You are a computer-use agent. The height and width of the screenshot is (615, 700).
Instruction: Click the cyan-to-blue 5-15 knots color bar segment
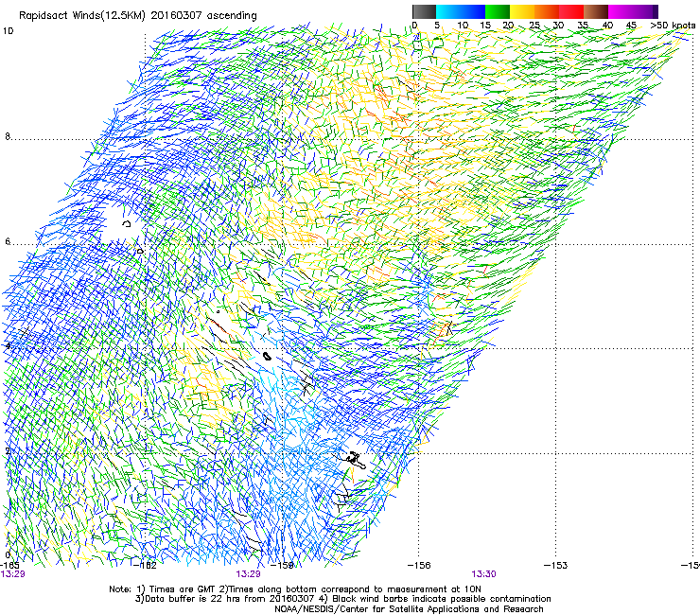click(x=461, y=11)
